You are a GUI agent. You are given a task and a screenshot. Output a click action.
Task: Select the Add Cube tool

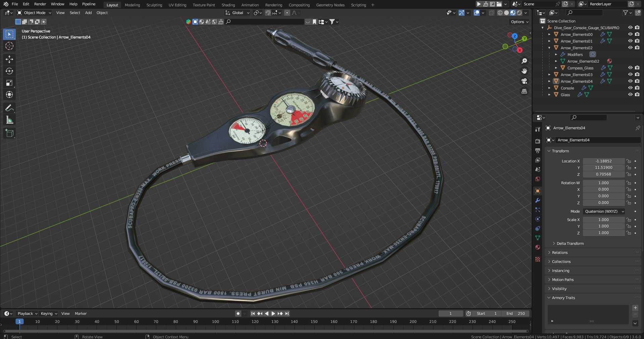tap(9, 133)
